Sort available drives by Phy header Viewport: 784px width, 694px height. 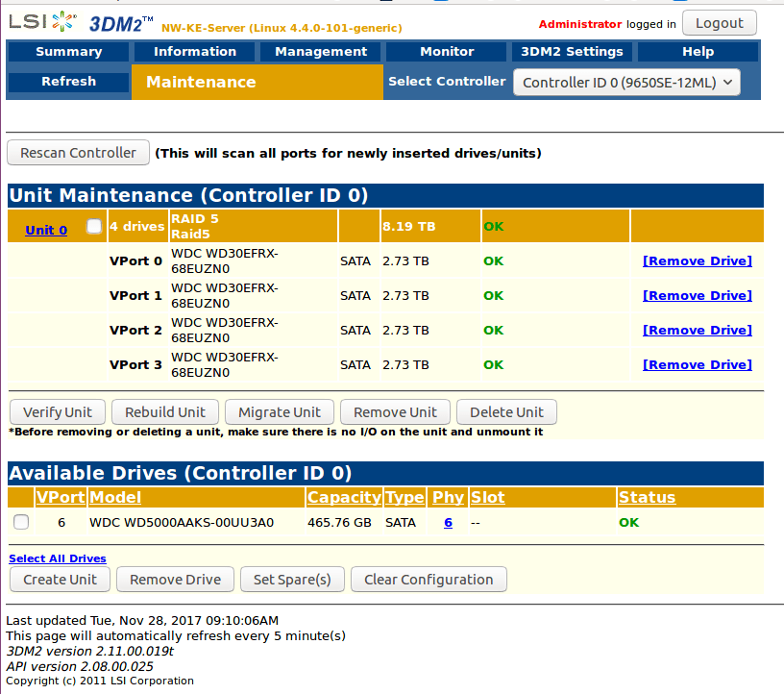(448, 497)
